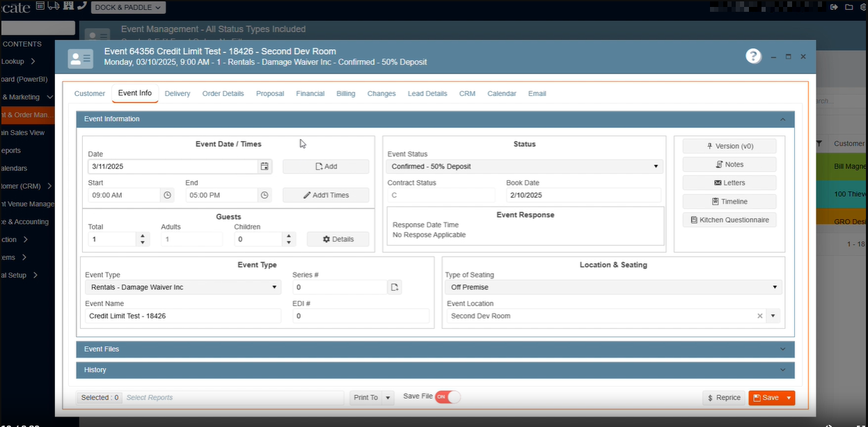This screenshot has width=868, height=427.
Task: Click the Kitchen Questionnaire button
Action: [729, 220]
